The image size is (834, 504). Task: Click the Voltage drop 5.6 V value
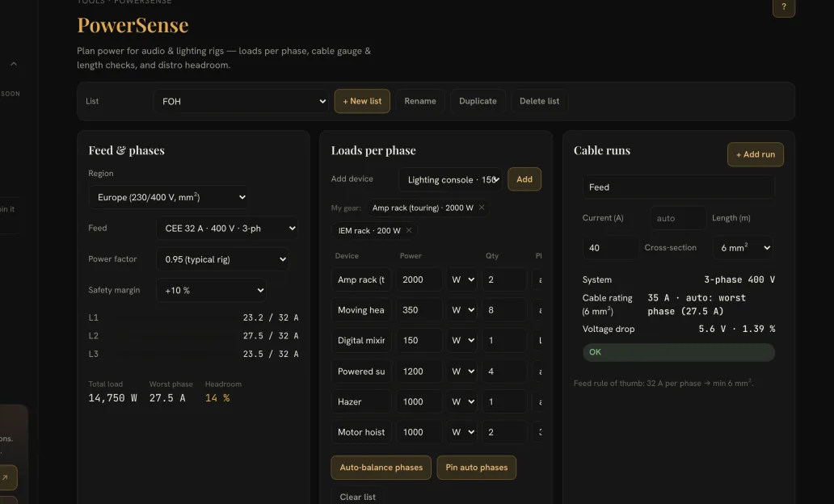click(737, 329)
